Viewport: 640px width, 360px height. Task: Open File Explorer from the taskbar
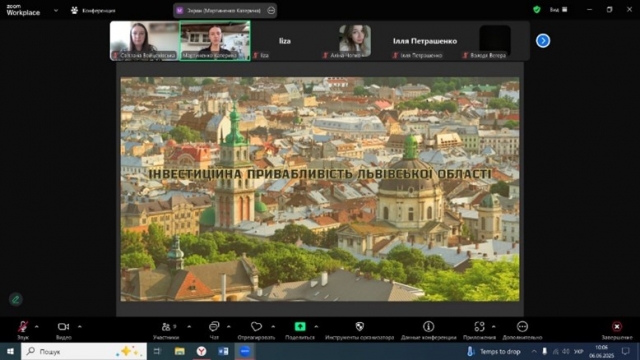[x=180, y=351]
